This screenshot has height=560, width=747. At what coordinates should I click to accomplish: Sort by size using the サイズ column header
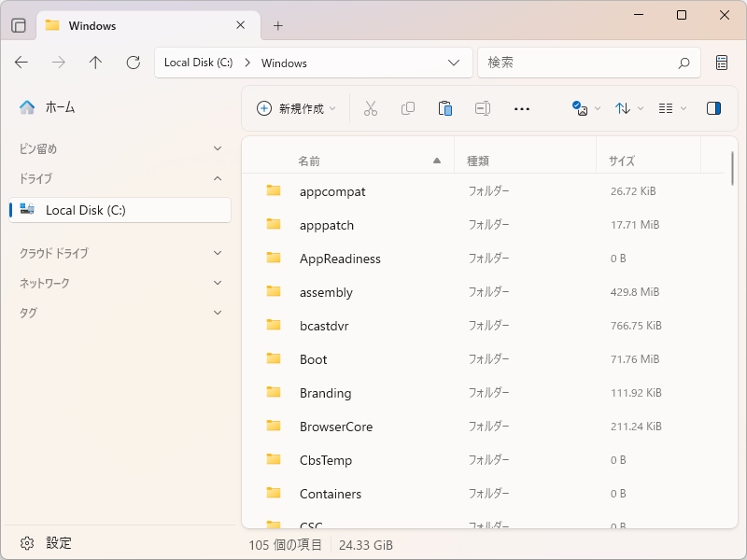(x=622, y=160)
